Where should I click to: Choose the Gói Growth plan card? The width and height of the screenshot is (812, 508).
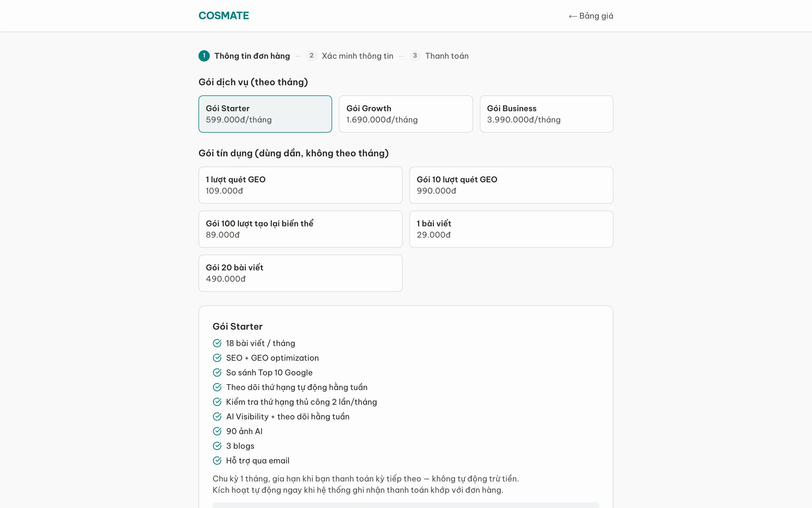pos(406,114)
